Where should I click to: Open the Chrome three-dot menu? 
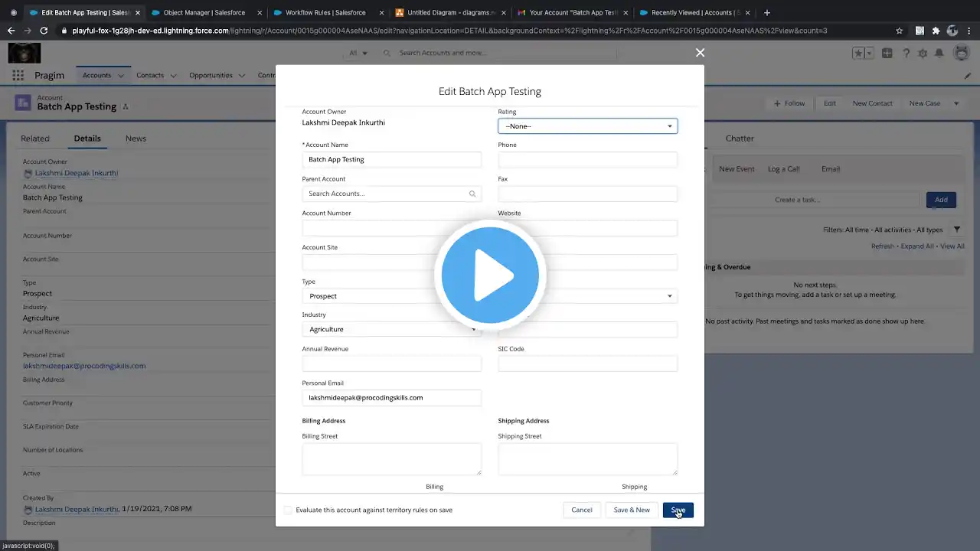(x=969, y=31)
